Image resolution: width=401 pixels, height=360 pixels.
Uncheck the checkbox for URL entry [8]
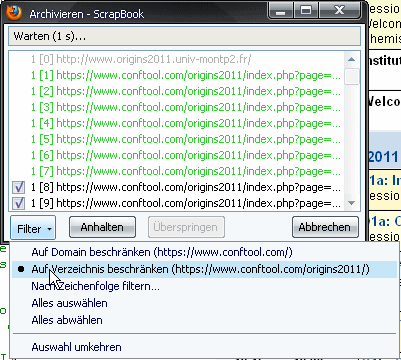[x=18, y=187]
